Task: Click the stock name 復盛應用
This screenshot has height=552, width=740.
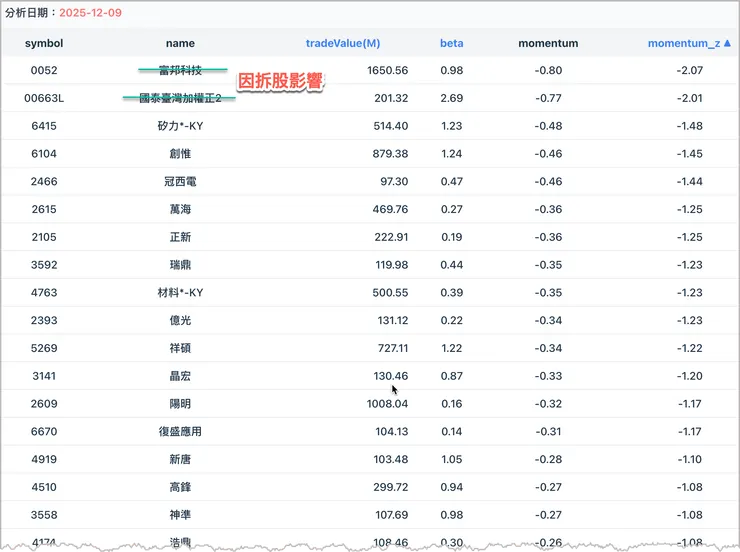Action: pyautogui.click(x=180, y=432)
